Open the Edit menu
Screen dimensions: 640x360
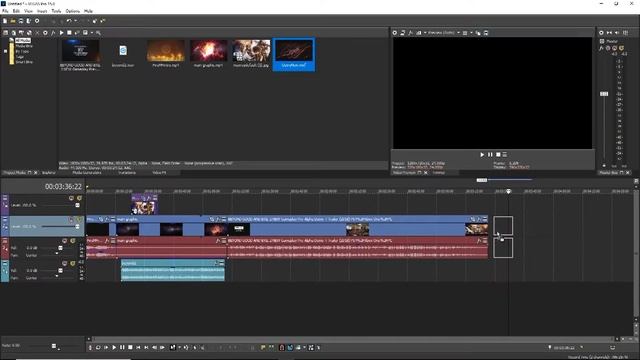16,11
